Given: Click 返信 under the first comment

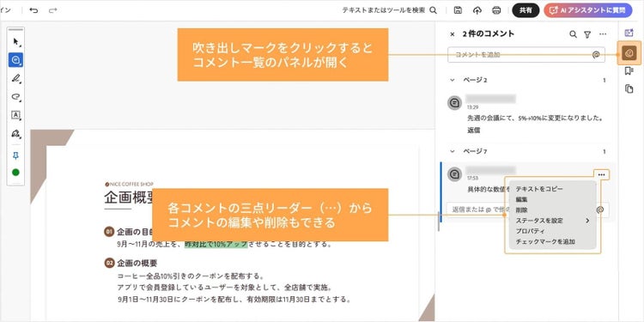Looking at the screenshot, I should (x=473, y=131).
